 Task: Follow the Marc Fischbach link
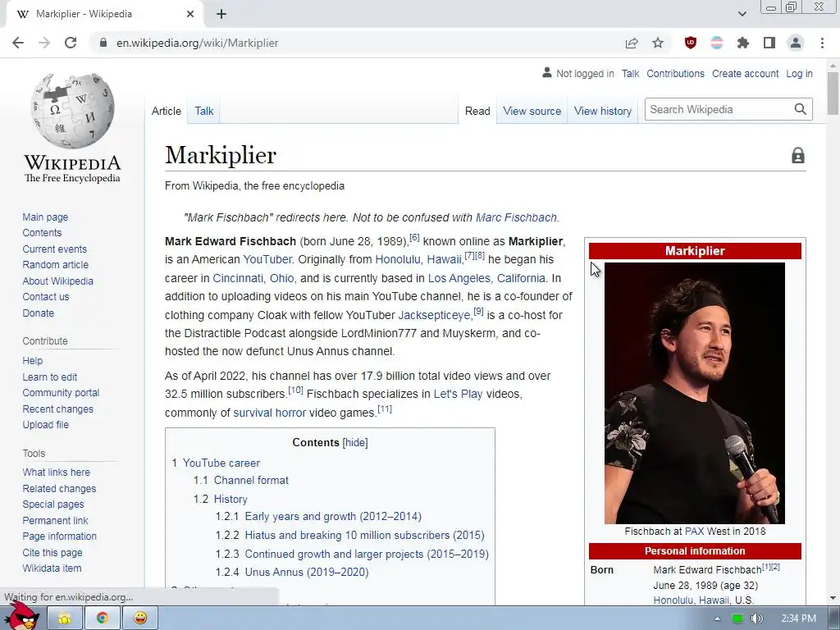pos(517,217)
